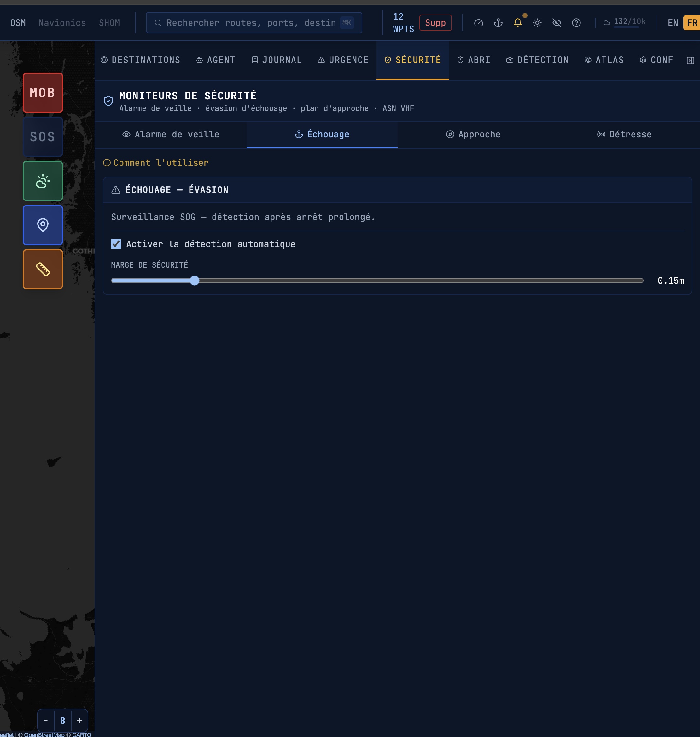Click the 12 WPTS counter
The width and height of the screenshot is (700, 737).
[403, 23]
